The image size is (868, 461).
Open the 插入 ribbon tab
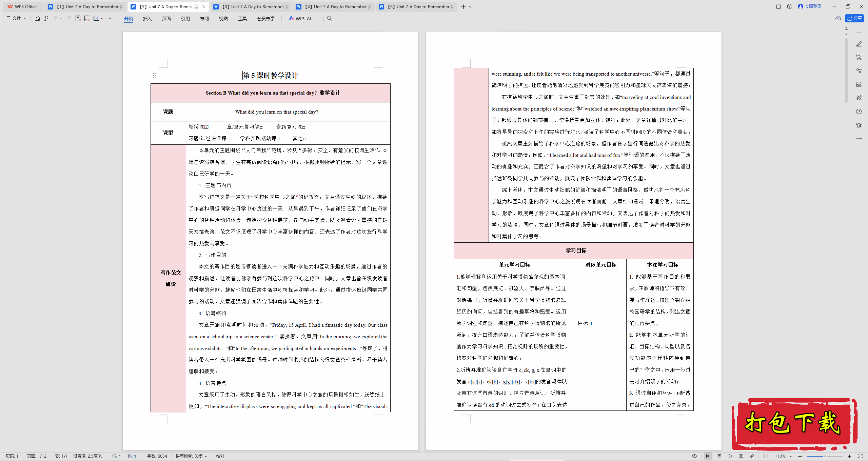147,19
